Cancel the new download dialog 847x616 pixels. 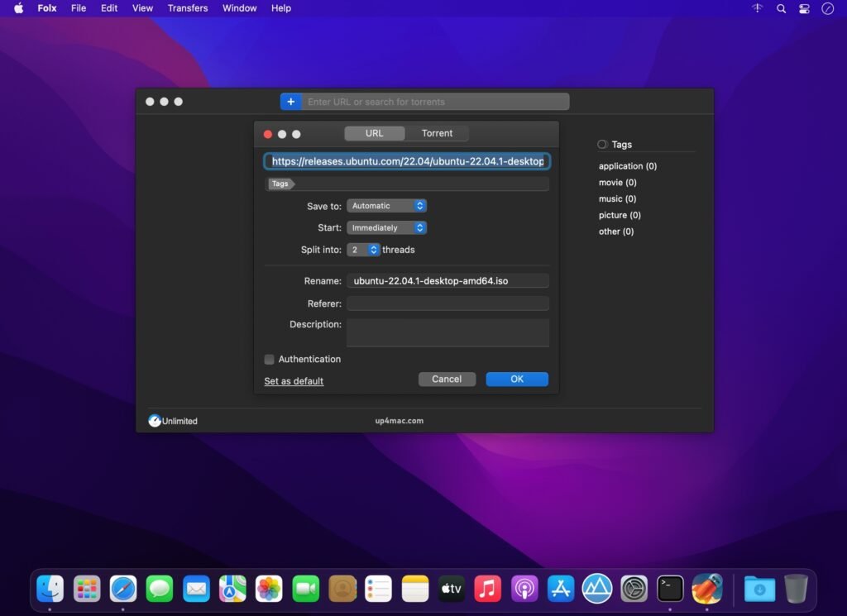click(x=447, y=379)
